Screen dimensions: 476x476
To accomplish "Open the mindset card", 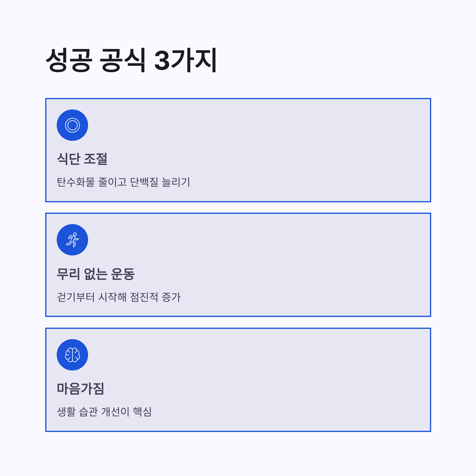I will pos(238,380).
